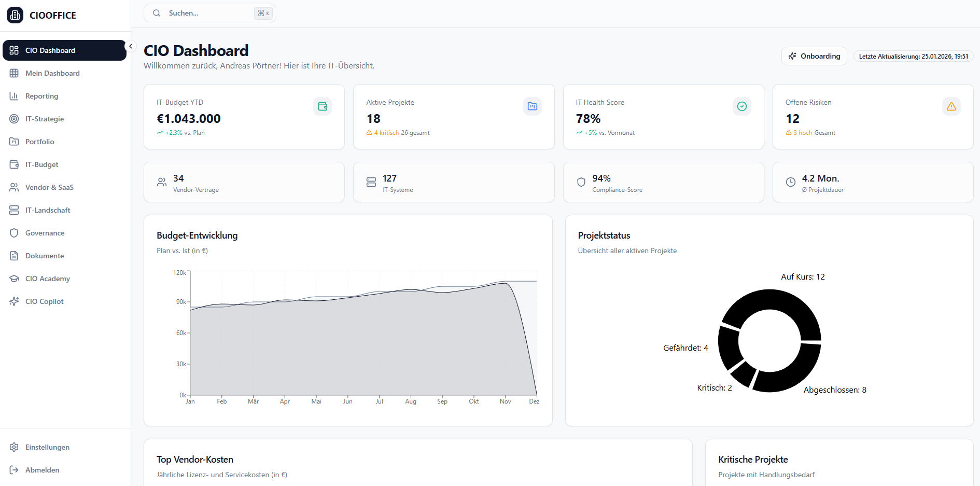Navigate to Vendor & SaaS
Viewport: 980px width, 486px height.
click(x=50, y=187)
